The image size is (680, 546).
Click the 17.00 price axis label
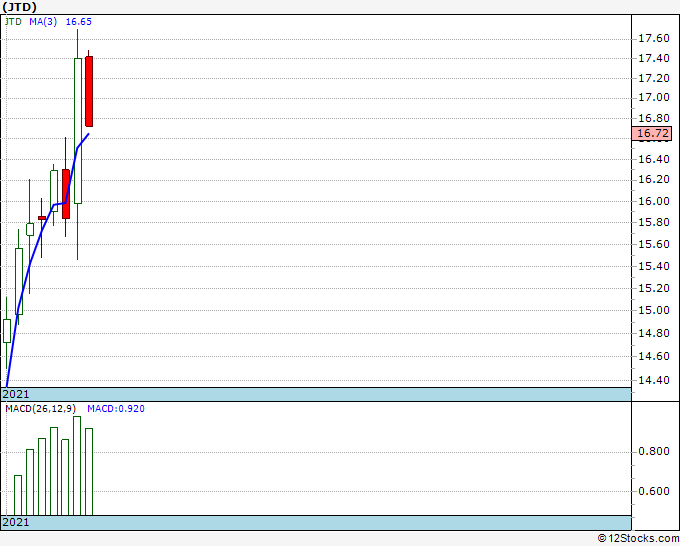(x=654, y=98)
